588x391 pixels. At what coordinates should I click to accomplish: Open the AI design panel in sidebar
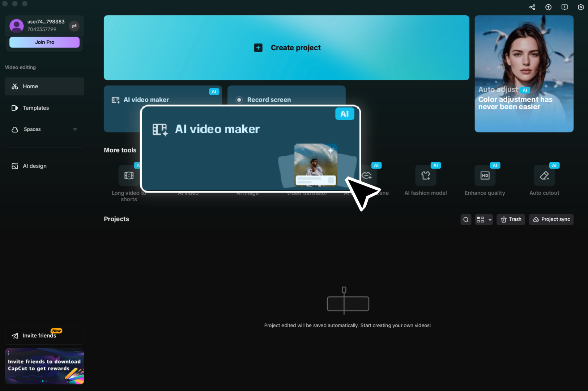(x=34, y=166)
